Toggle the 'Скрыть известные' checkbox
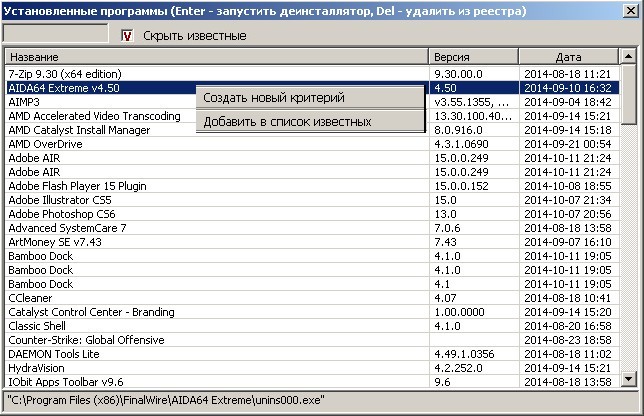 (127, 36)
